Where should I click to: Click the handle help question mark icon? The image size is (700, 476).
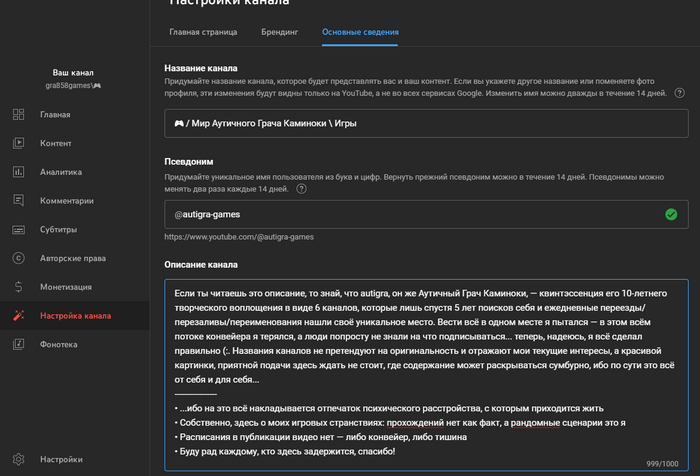point(301,188)
